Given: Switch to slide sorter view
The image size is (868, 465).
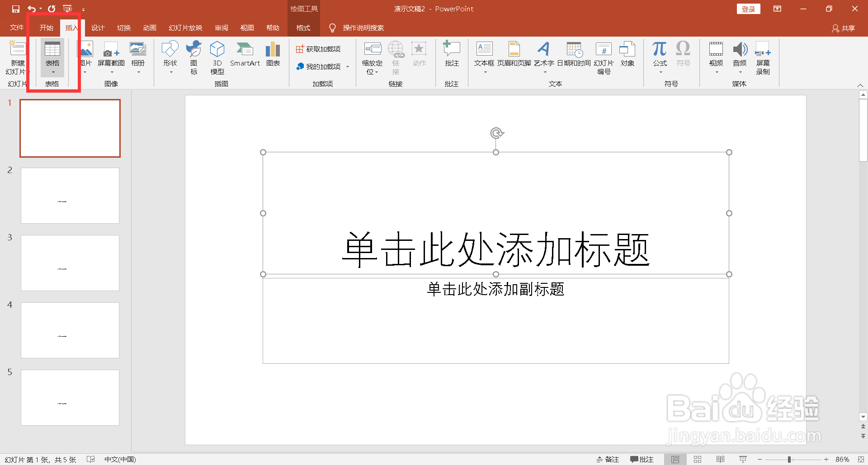Looking at the screenshot, I should pos(697,459).
